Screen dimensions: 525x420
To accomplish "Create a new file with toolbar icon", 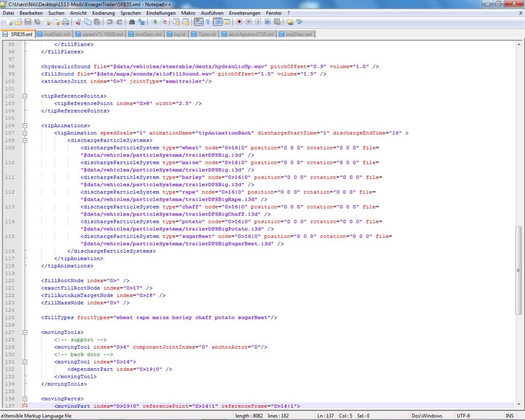I will [x=9, y=22].
